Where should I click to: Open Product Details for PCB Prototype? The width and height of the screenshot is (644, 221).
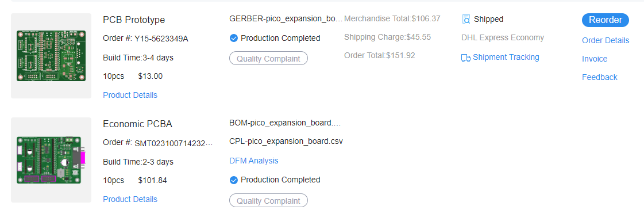(x=130, y=95)
